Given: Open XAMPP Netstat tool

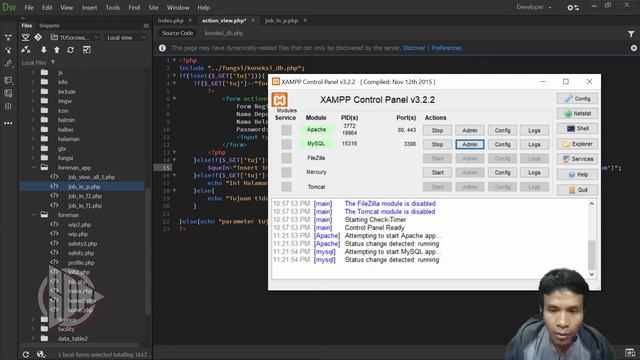Looking at the screenshot, I should click(x=577, y=113).
